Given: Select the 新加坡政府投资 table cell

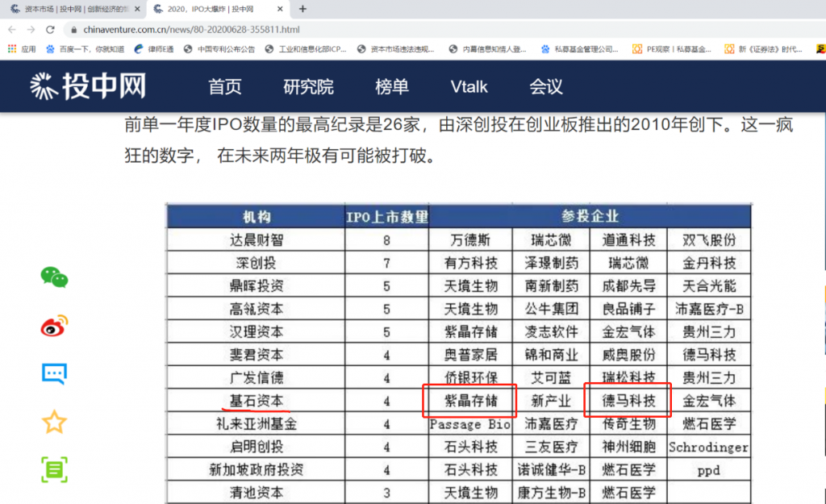Looking at the screenshot, I should [x=257, y=470].
